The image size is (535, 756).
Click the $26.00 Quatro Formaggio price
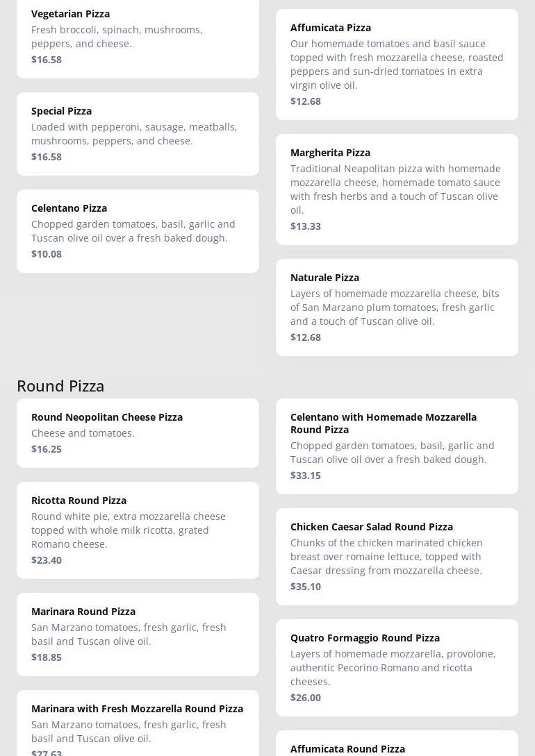pyautogui.click(x=306, y=698)
